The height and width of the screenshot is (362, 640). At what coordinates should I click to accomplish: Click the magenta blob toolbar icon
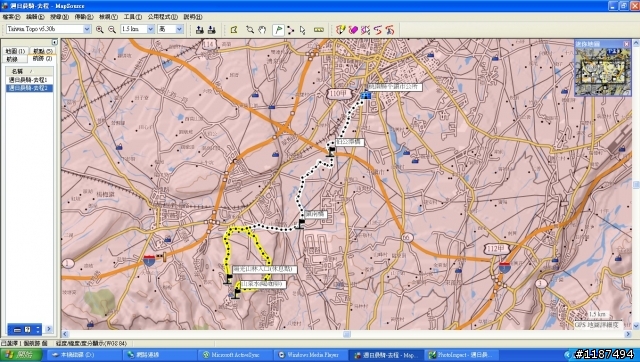(x=353, y=29)
